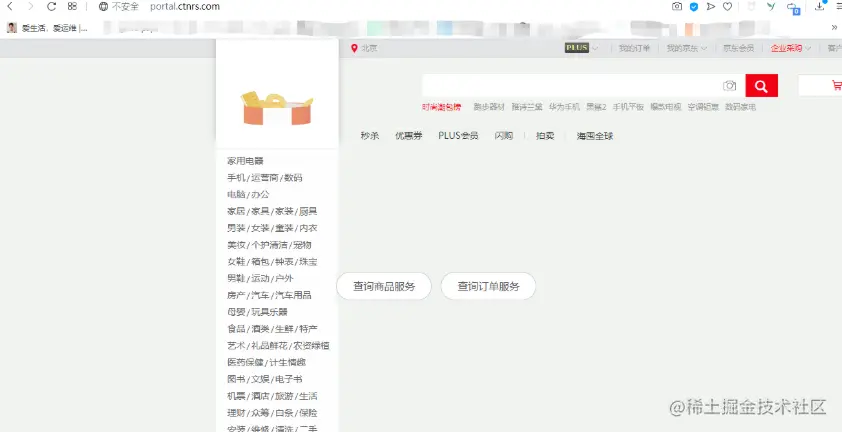Viewport: 842px width, 432px height.
Task: Open the 秒杀 navigation tab
Action: tap(369, 136)
